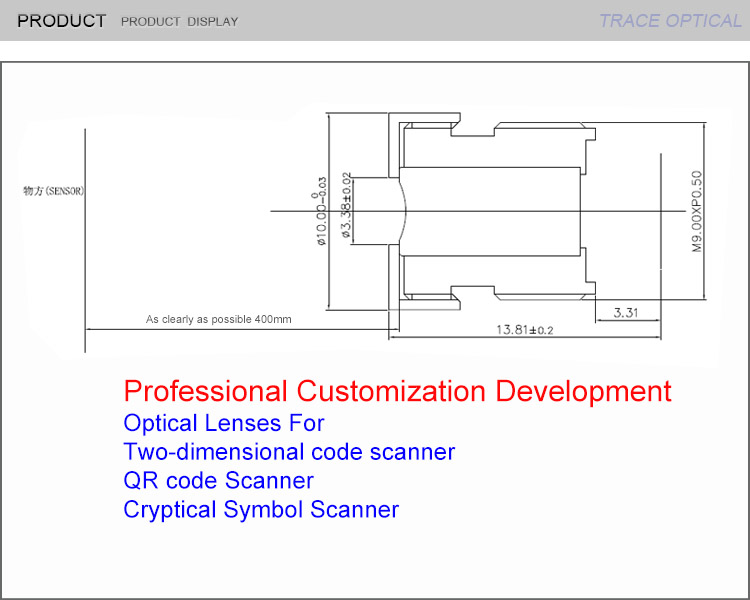
Task: Click the top notch on lens barrel
Action: point(474,128)
